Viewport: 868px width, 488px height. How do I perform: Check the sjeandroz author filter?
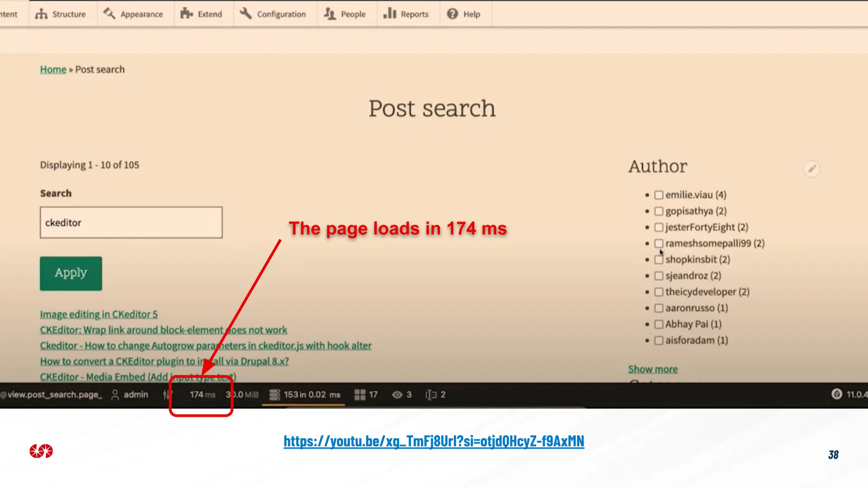(x=659, y=276)
